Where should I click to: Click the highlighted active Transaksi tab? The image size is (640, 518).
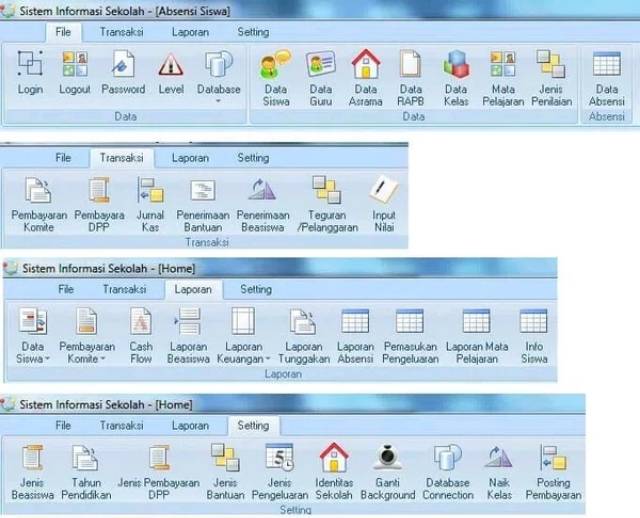(x=123, y=158)
